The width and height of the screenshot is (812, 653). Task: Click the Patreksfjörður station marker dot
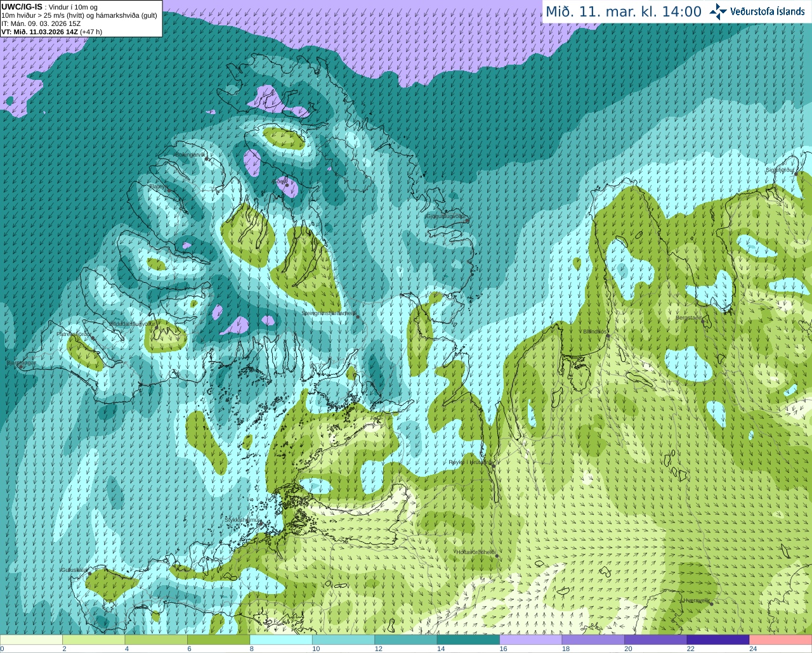point(93,338)
